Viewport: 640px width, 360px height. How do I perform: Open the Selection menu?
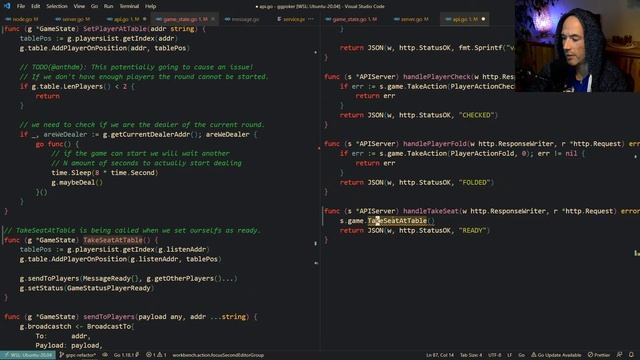point(57,6)
